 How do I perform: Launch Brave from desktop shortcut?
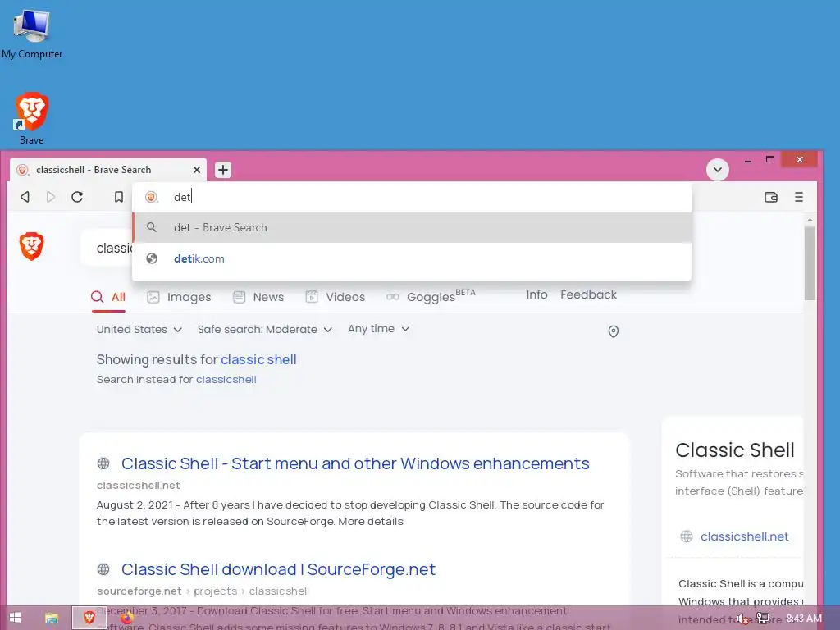(32, 118)
